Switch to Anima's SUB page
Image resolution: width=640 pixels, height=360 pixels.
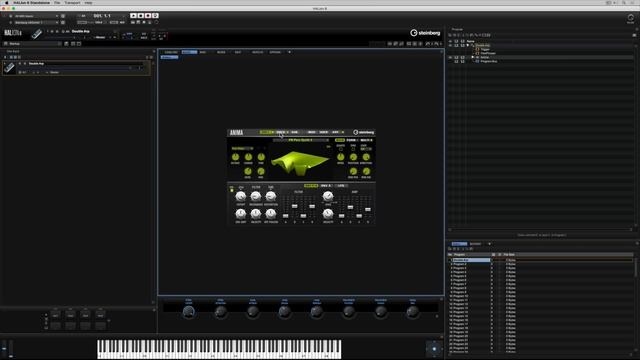(x=294, y=132)
